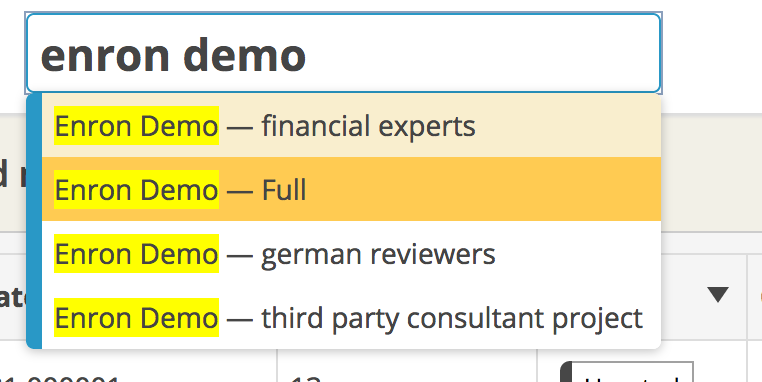Click the yellow highlighted "Enron Demo" in Full row

[x=137, y=189]
